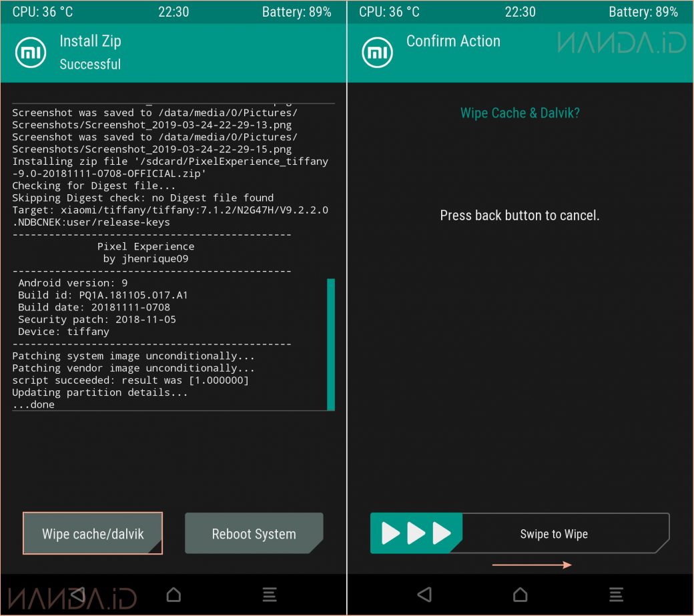
Task: Open console menu icon on Confirm Action screen
Action: (x=616, y=594)
